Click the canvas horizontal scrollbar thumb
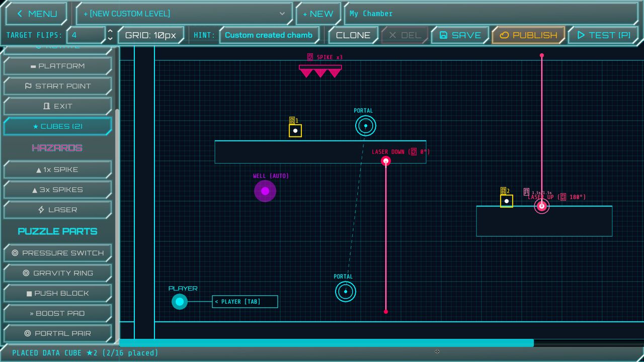This screenshot has width=644, height=362. pos(327,343)
